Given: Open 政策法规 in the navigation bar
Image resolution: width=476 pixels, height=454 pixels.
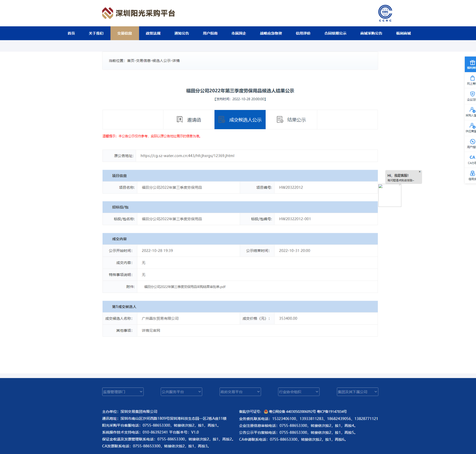Looking at the screenshot, I should (x=153, y=33).
